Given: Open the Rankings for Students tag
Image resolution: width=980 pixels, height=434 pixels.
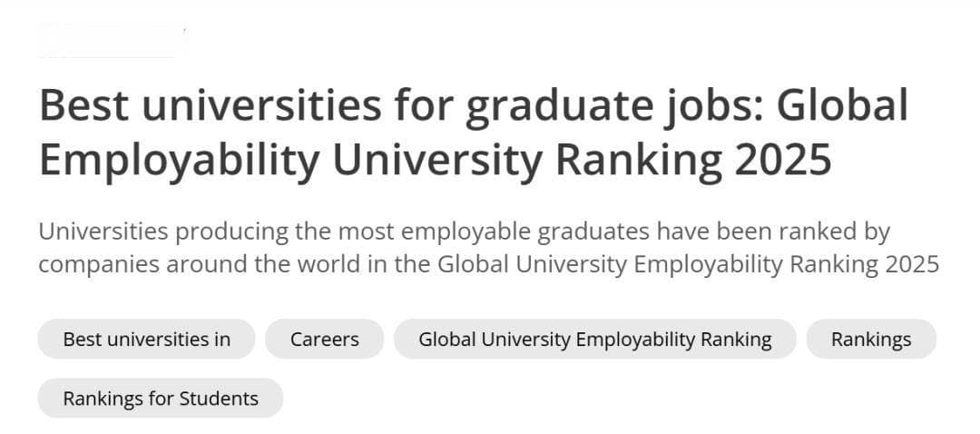Looking at the screenshot, I should coord(161,398).
